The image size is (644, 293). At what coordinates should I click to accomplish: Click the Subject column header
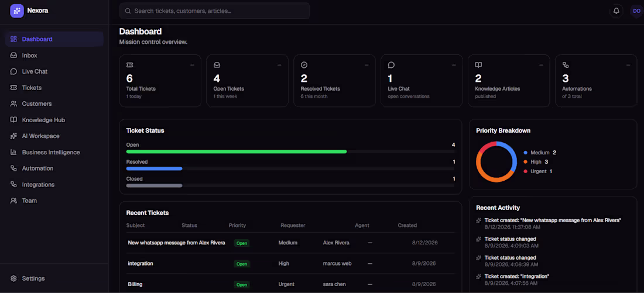(136, 225)
